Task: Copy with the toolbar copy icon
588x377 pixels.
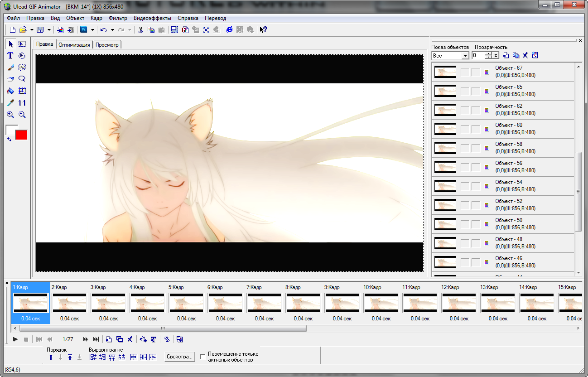Action: coord(151,30)
